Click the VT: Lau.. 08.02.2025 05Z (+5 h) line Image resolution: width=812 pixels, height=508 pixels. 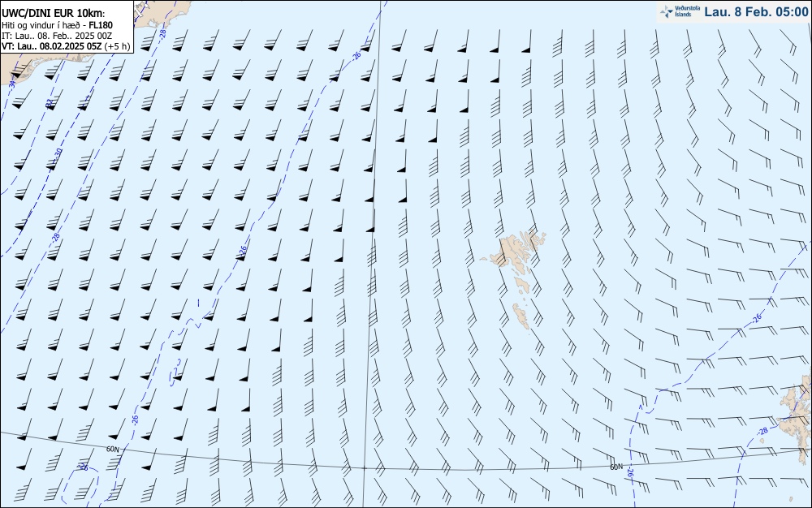pyautogui.click(x=66, y=46)
